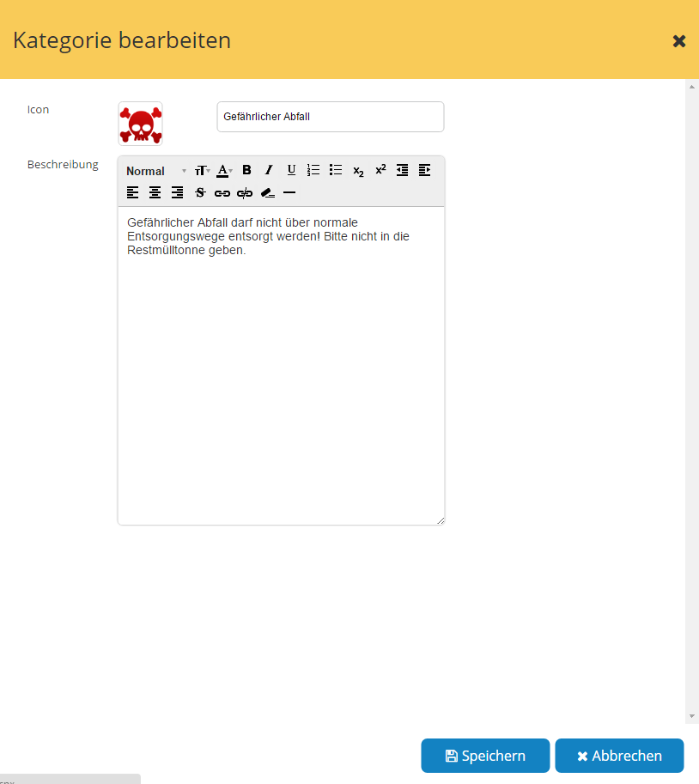Open the Normal paragraph style dropdown
The height and width of the screenshot is (784, 699).
156,171
